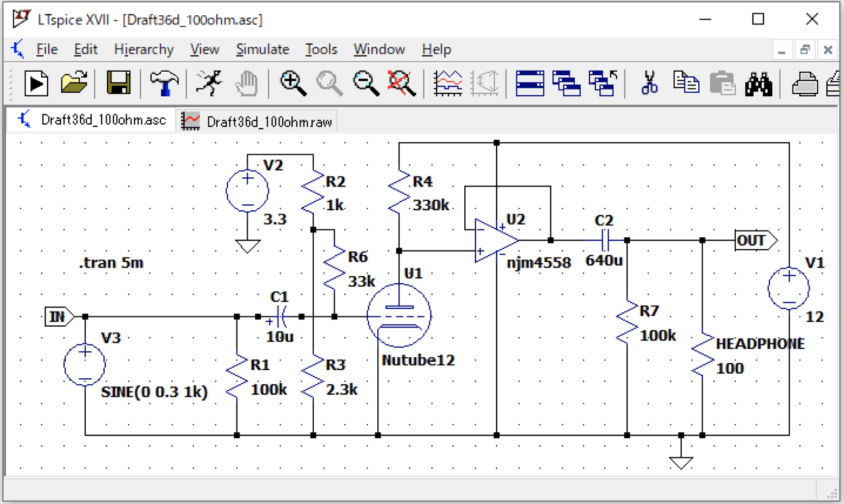The width and height of the screenshot is (844, 504).
Task: Click the Nutube12 tube symbol
Action: 398,316
